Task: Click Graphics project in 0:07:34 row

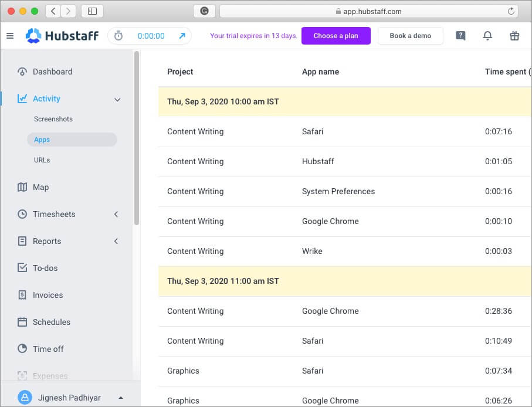Action: 183,371
